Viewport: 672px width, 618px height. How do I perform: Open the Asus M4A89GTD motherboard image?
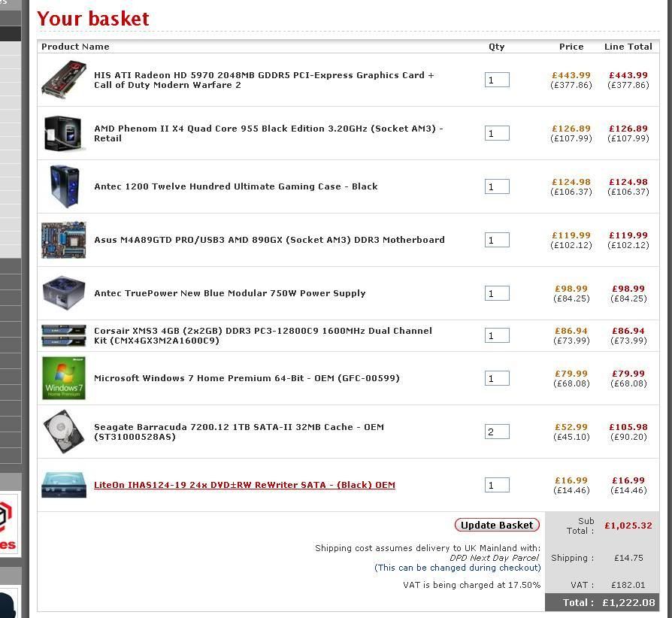coord(64,240)
